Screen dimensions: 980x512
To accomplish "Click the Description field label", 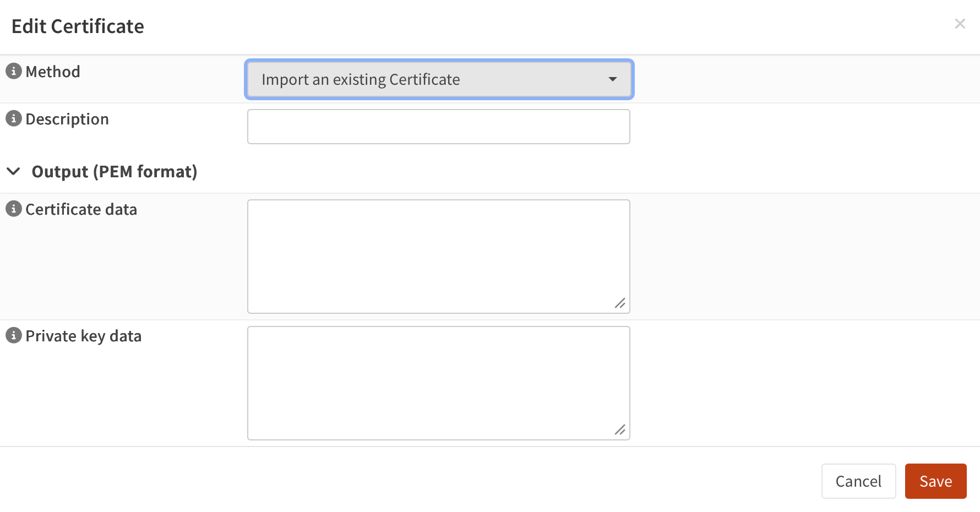I will [x=67, y=119].
